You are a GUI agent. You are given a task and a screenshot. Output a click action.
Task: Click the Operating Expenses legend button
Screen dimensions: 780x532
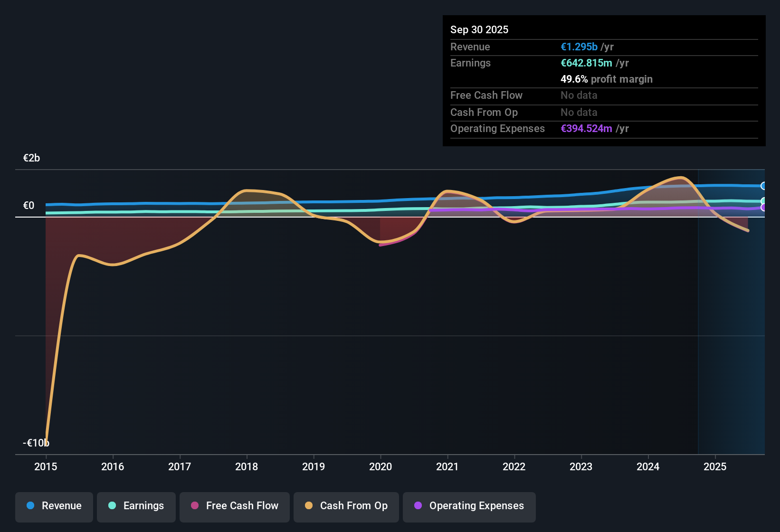pos(469,506)
